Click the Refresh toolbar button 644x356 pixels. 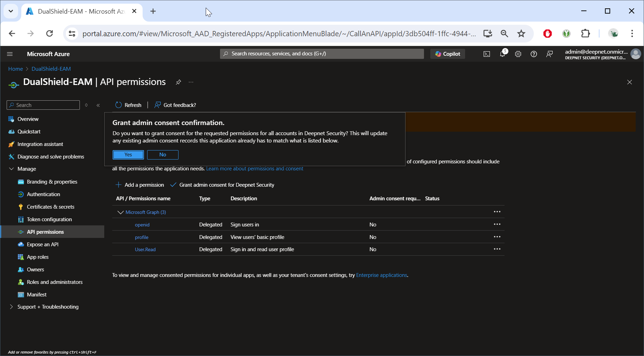pos(128,105)
